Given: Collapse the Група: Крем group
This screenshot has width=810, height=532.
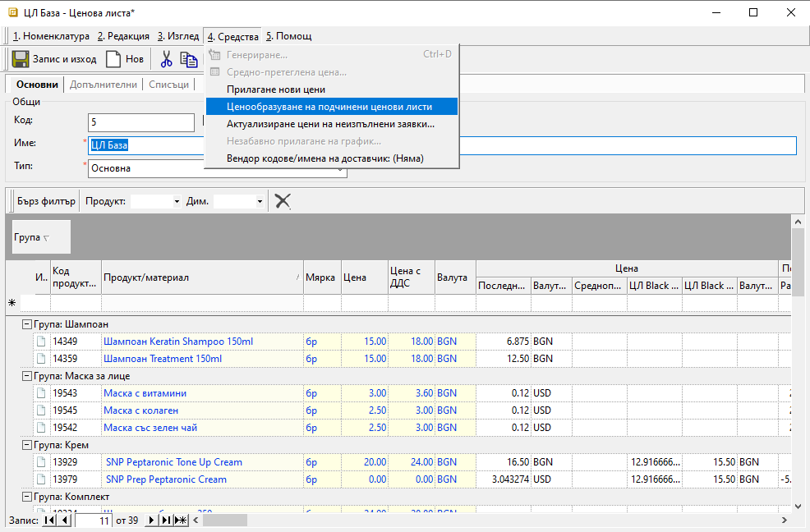Looking at the screenshot, I should [x=27, y=445].
